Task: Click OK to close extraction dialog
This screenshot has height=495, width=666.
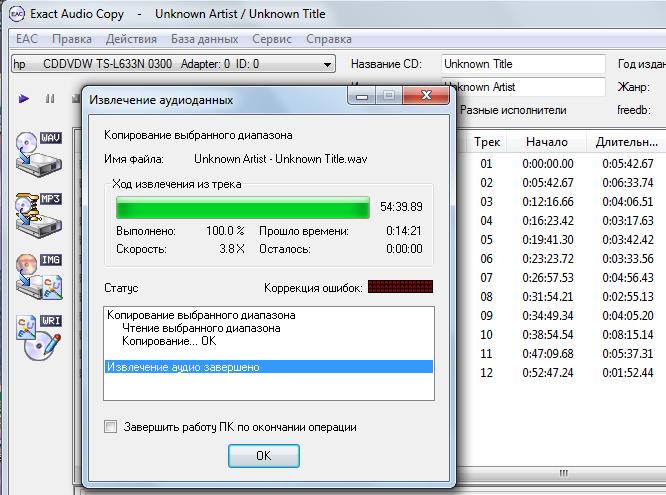Action: 264,456
